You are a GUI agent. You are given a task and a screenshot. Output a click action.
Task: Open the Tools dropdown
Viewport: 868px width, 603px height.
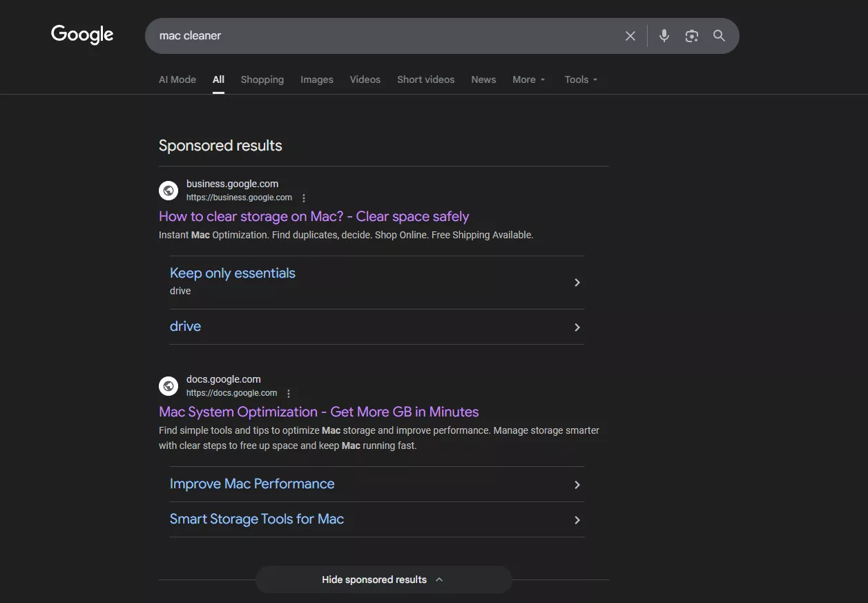click(580, 79)
